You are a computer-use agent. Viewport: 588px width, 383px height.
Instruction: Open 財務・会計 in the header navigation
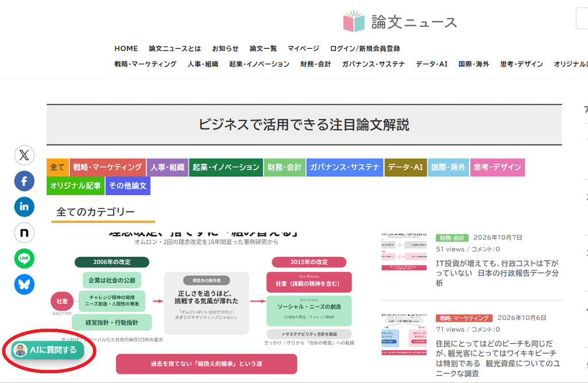click(x=316, y=64)
